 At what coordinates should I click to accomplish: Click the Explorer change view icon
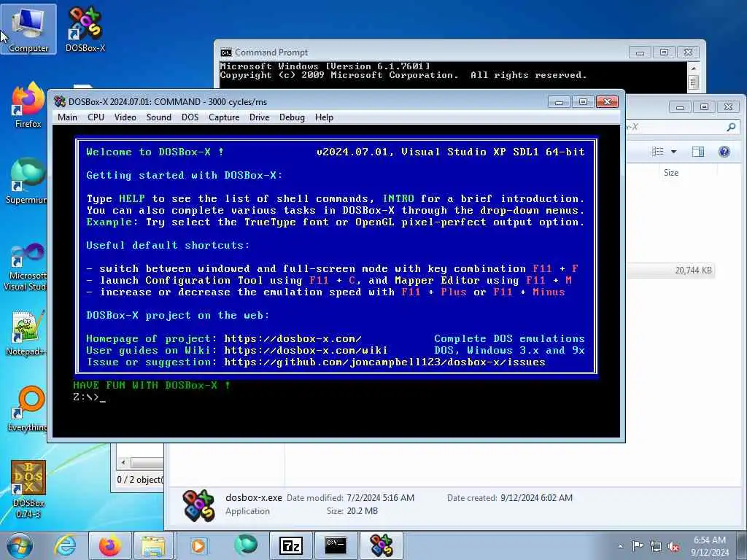pos(658,152)
